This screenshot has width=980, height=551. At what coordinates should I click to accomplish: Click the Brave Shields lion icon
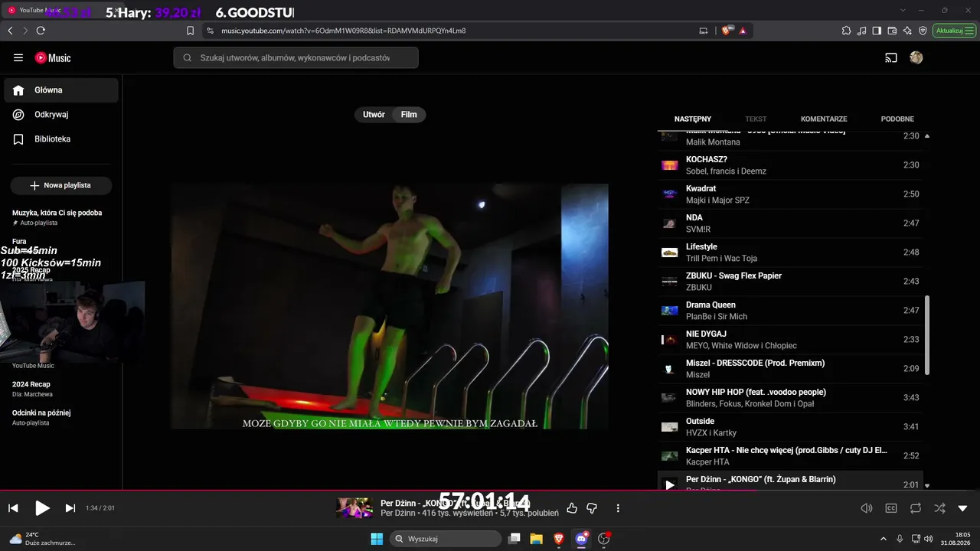[x=727, y=31]
